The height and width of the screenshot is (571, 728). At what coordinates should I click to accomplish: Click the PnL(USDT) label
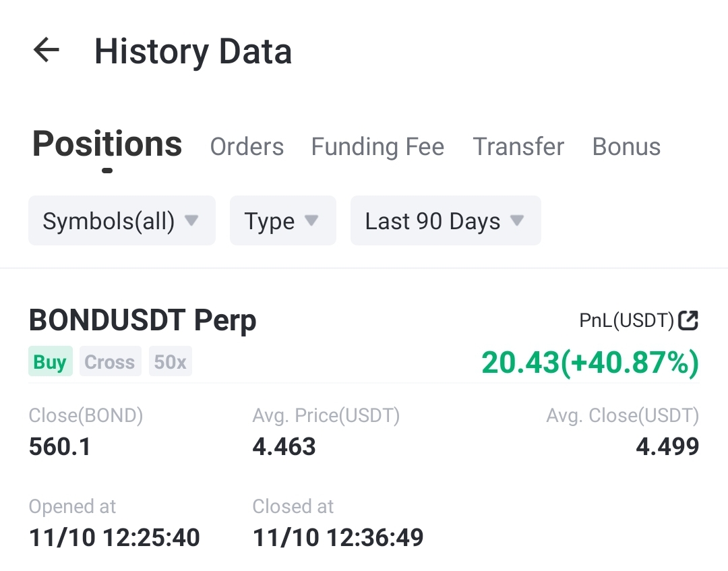click(626, 320)
